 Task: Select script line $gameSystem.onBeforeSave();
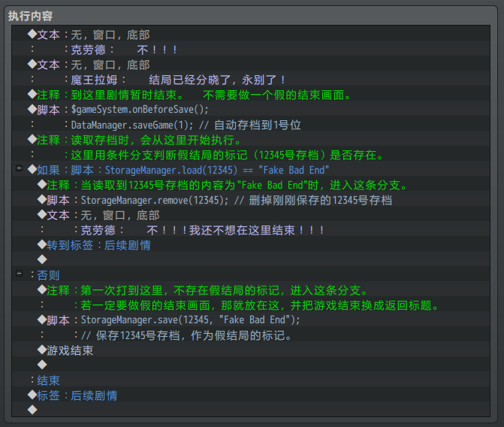pyautogui.click(x=251, y=110)
